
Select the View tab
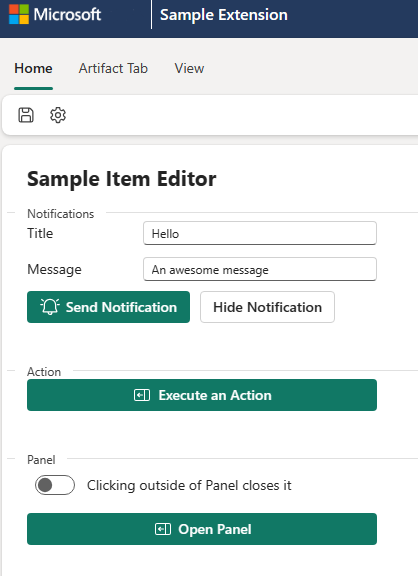[189, 68]
